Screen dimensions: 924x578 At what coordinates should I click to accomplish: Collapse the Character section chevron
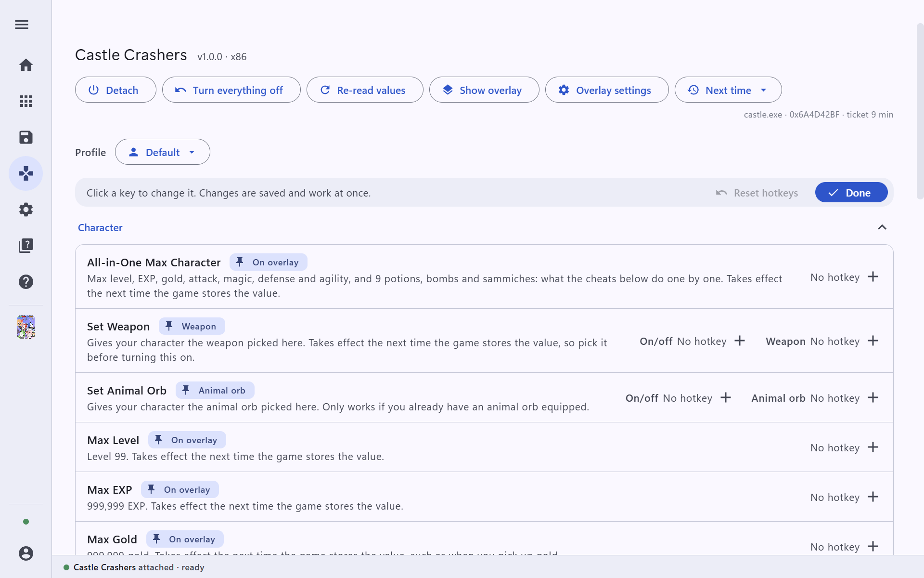coord(882,227)
